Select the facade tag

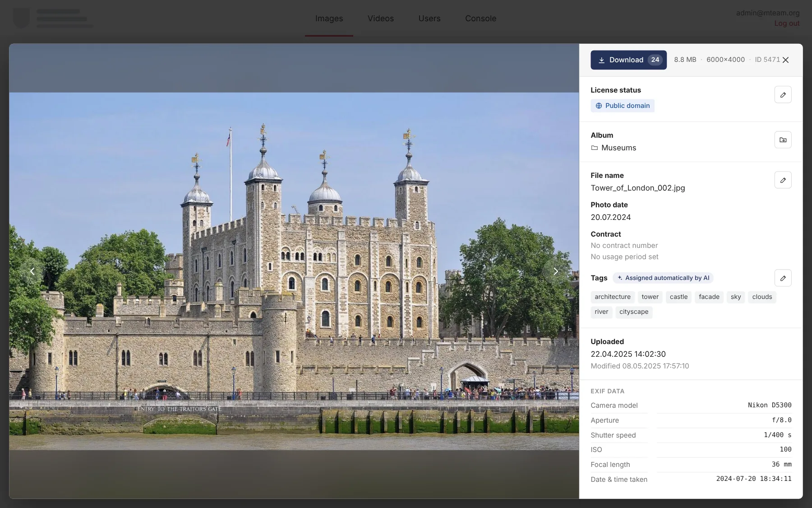[x=709, y=297]
